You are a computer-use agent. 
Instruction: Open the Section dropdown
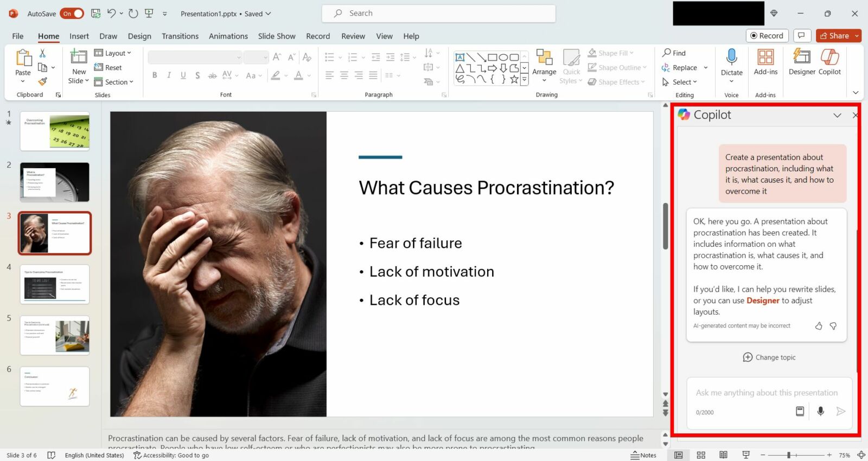tap(113, 82)
